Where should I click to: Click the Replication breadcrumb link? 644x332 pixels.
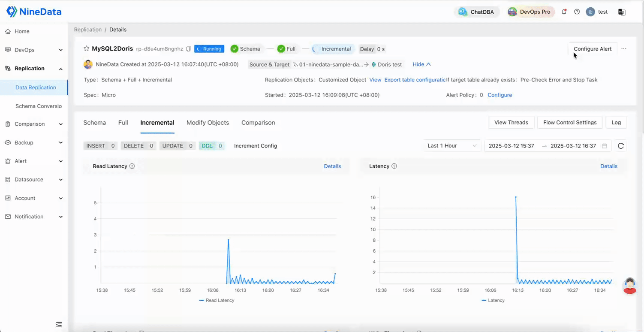[88, 30]
